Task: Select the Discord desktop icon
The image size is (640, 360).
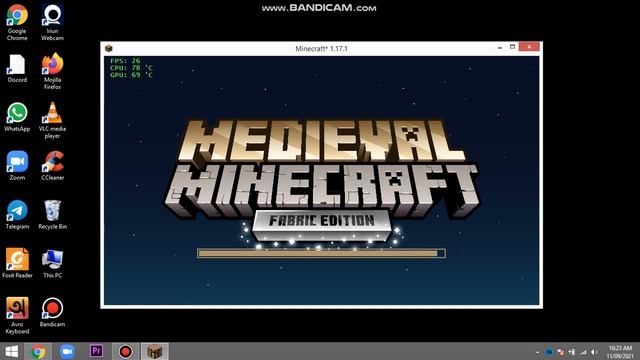Action: click(x=17, y=69)
